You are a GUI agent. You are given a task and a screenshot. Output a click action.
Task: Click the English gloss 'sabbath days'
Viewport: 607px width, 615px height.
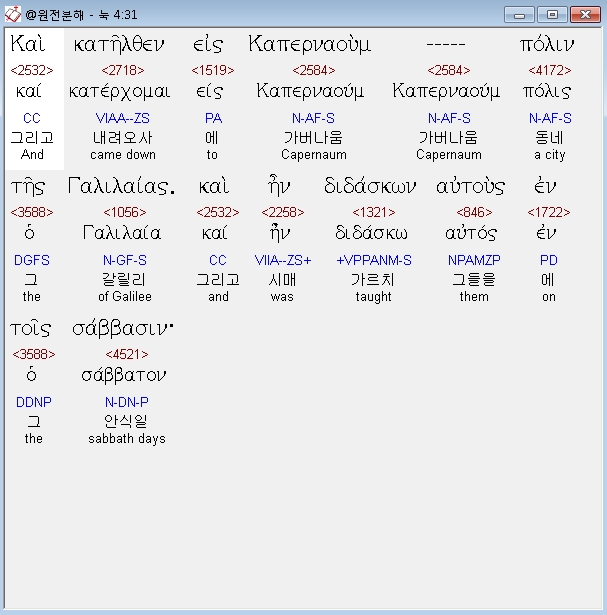click(127, 439)
